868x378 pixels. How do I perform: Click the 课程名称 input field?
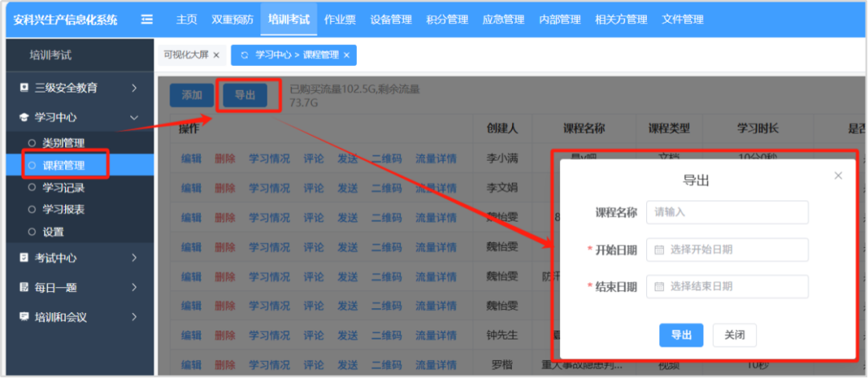pos(727,212)
